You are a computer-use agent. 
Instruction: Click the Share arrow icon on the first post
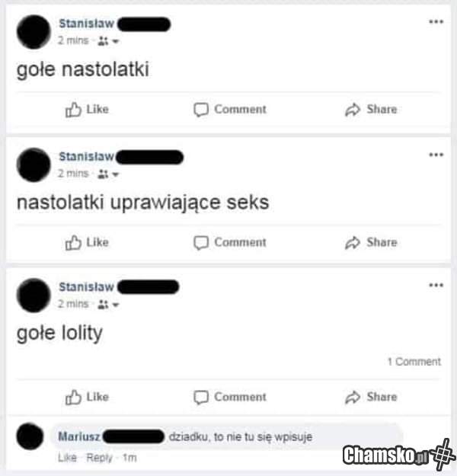(x=353, y=110)
